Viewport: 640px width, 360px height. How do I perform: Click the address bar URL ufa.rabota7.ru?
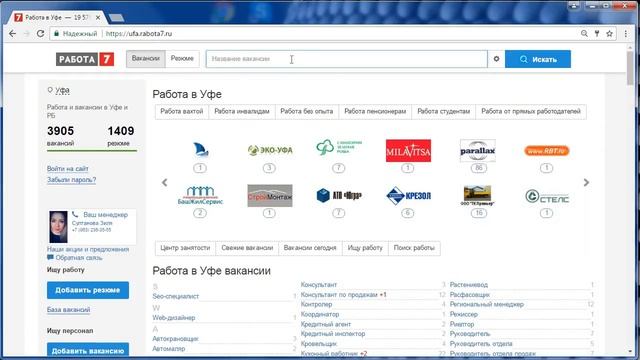139,34
